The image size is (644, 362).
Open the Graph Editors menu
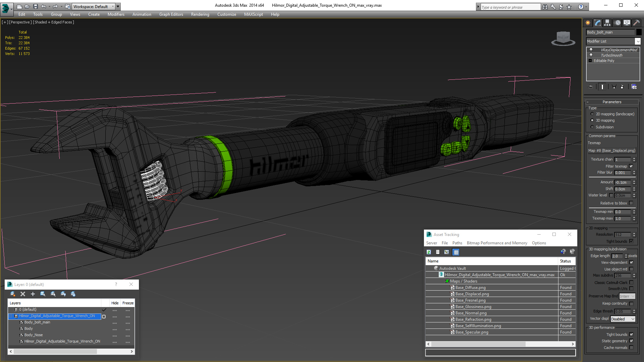coord(171,14)
